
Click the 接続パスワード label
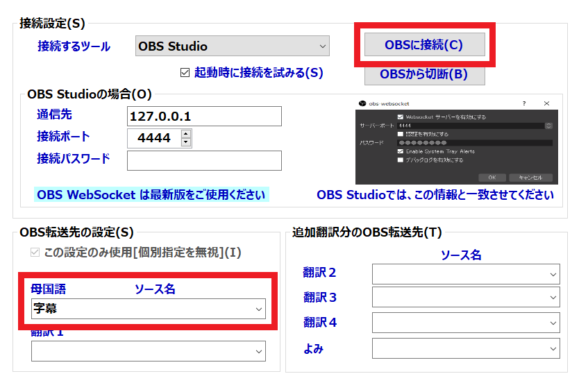74,158
